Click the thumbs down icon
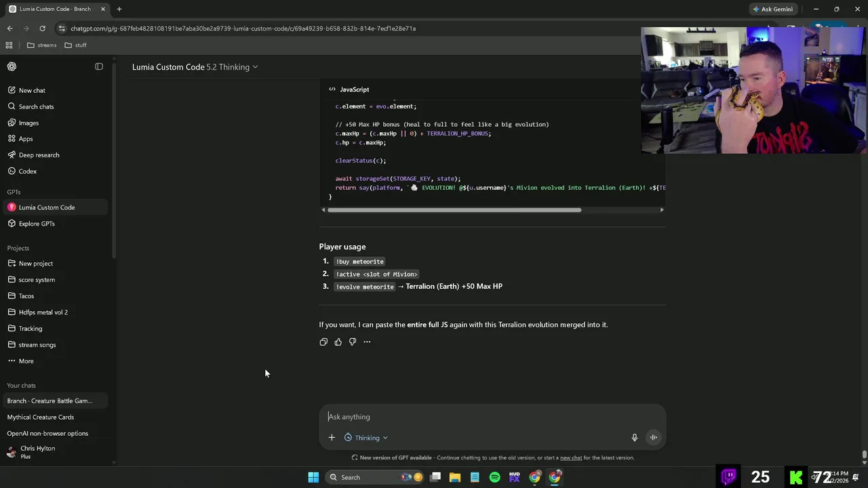The width and height of the screenshot is (868, 488). [353, 342]
